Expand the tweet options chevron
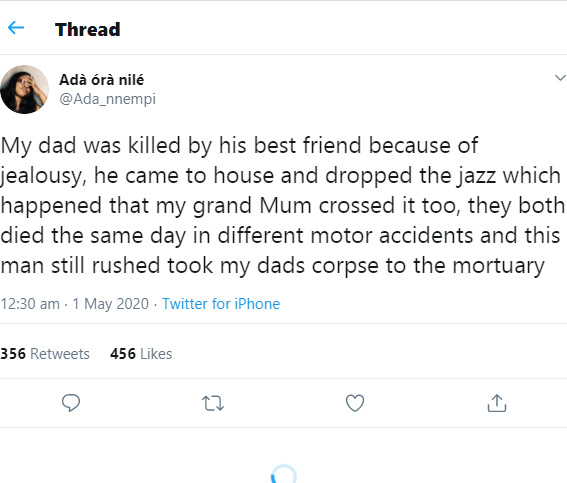 pos(560,77)
